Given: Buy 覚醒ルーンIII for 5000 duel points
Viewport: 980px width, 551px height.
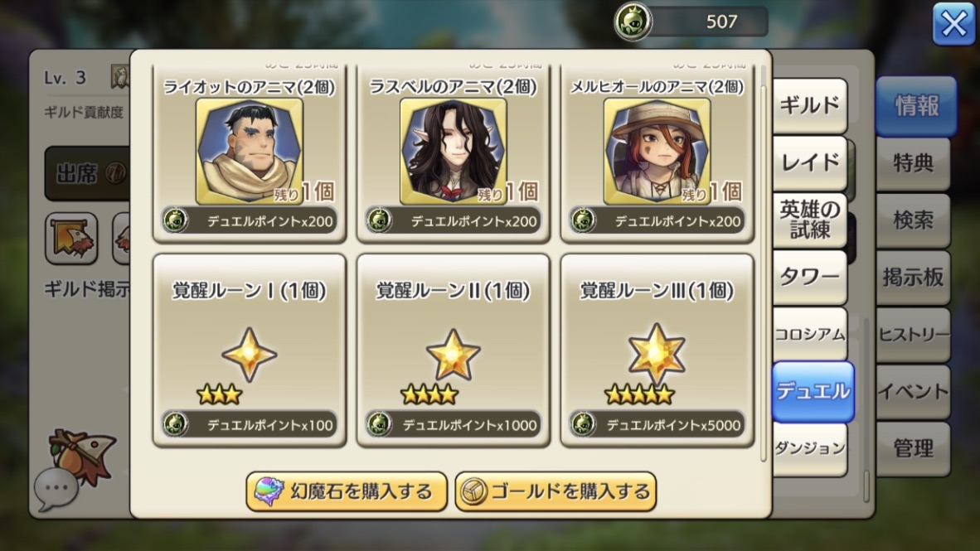Looking at the screenshot, I should click(657, 425).
